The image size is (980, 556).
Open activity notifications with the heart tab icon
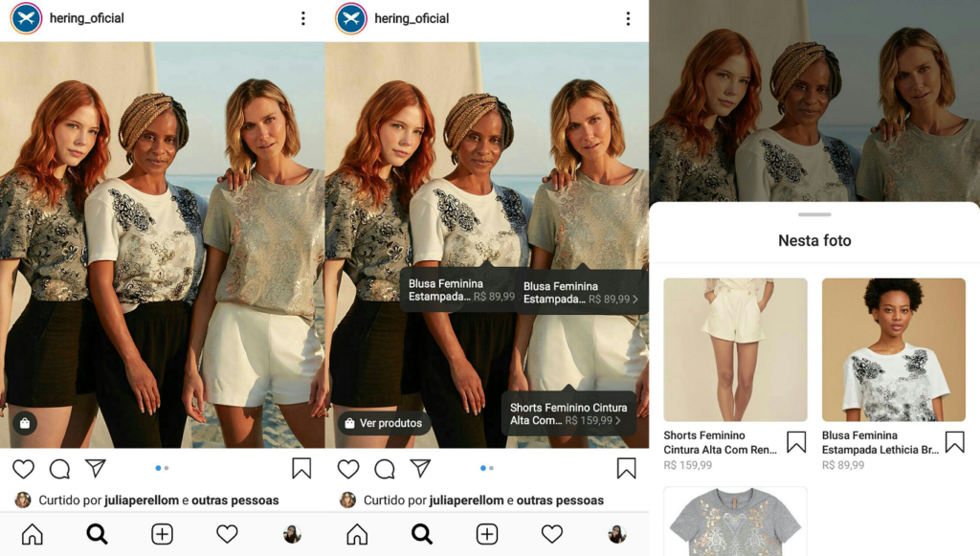[x=227, y=533]
